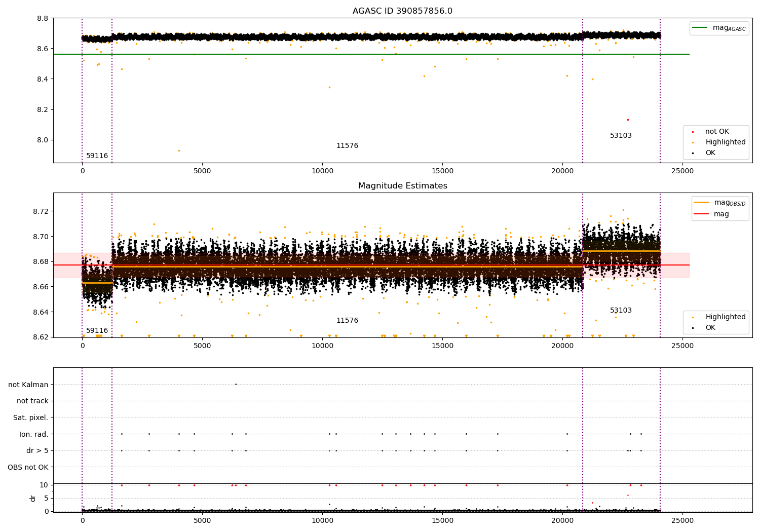Click the single red not-OK data point in top plot

(628, 120)
